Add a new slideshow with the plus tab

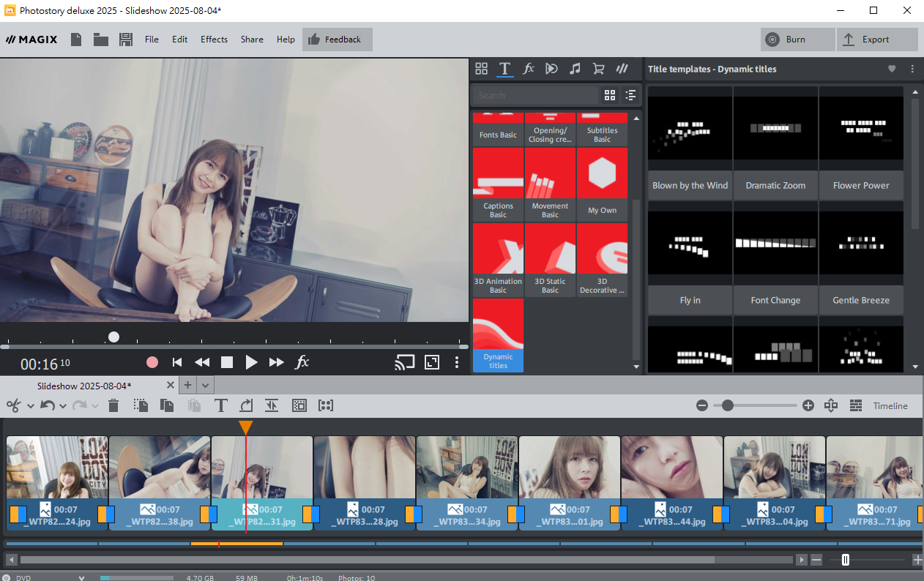[187, 385]
